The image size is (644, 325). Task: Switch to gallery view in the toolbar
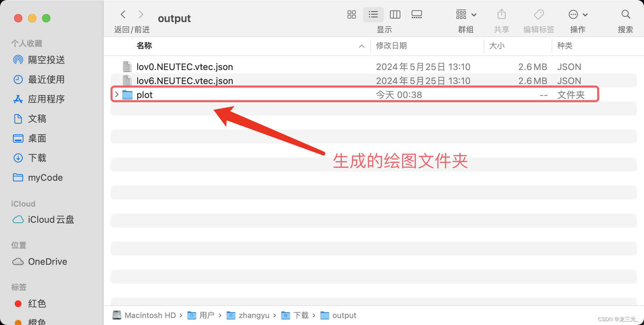pos(416,14)
